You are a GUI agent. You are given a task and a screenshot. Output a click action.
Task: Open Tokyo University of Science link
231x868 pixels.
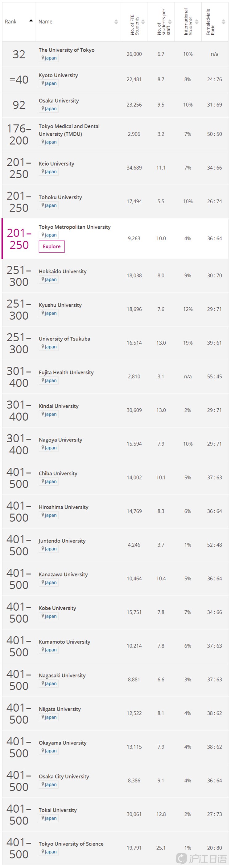tap(71, 844)
